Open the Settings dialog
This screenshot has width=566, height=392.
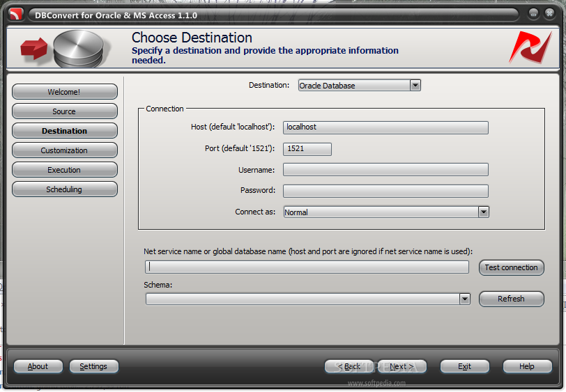coord(93,366)
